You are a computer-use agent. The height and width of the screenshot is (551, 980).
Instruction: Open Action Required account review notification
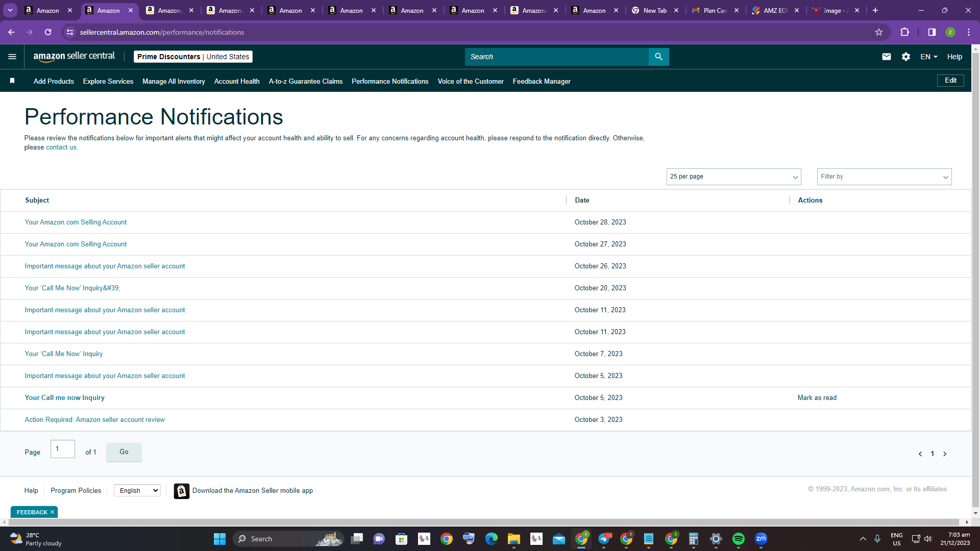point(95,420)
